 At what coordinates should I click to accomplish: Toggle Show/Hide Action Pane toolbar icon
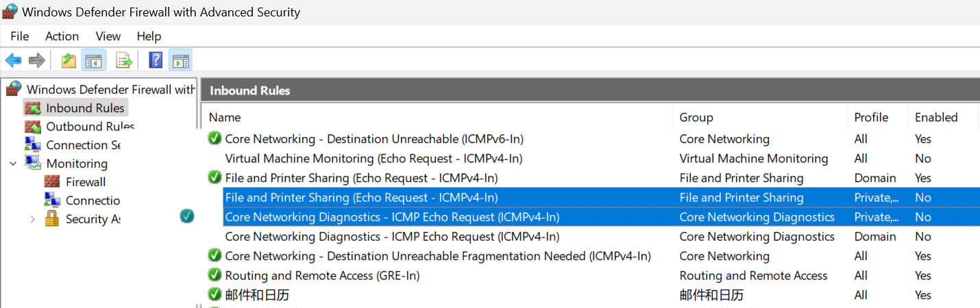click(x=180, y=60)
